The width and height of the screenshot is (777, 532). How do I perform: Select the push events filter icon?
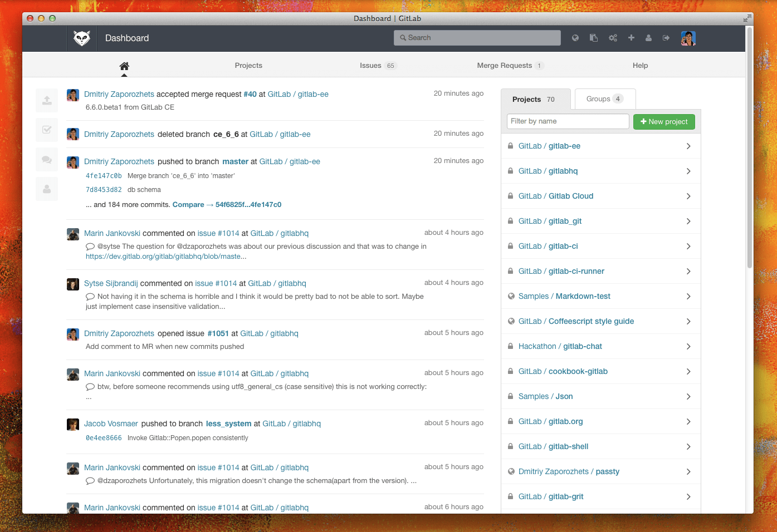tap(47, 100)
